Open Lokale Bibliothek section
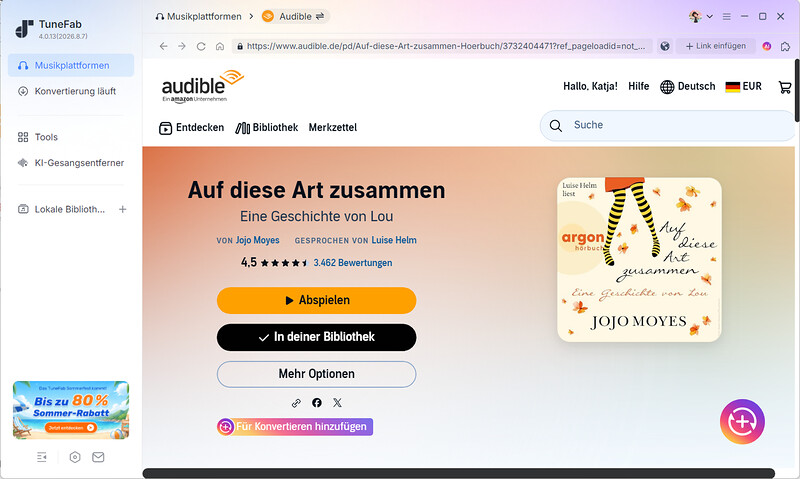Screen dimensions: 800x479 pos(61,209)
